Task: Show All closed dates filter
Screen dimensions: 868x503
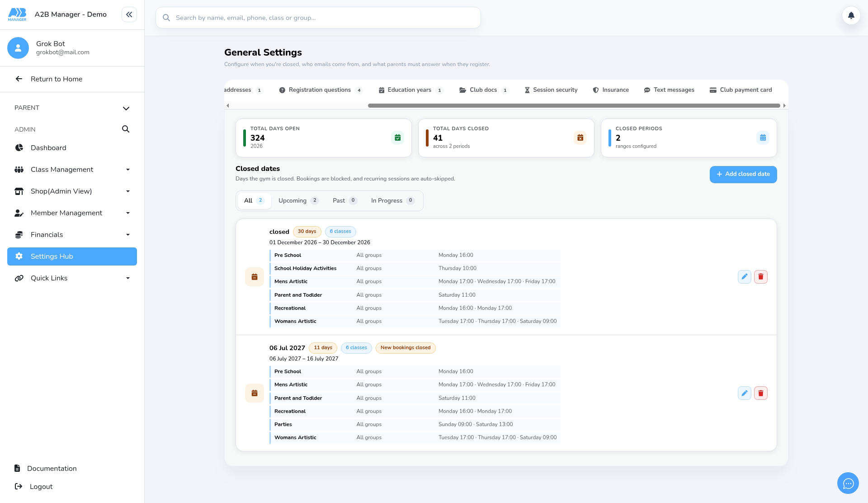Action: tap(254, 200)
